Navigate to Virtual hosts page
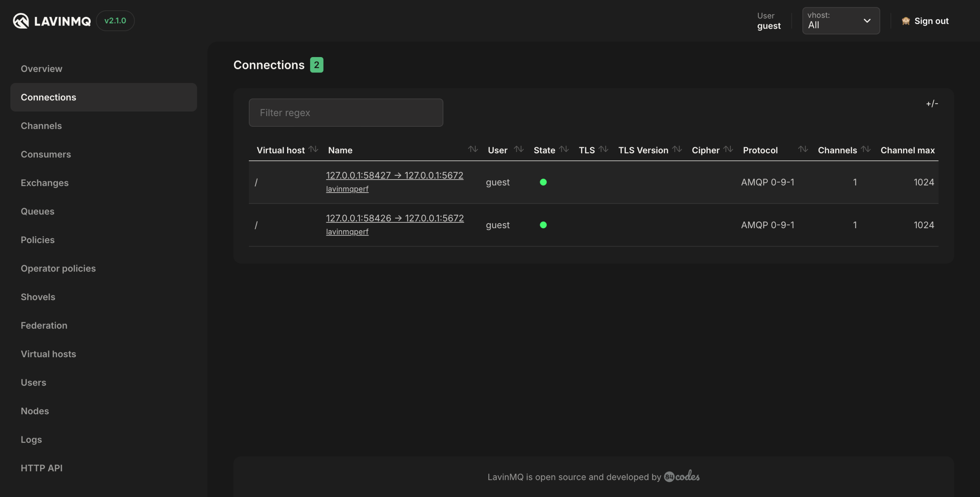 (48, 354)
